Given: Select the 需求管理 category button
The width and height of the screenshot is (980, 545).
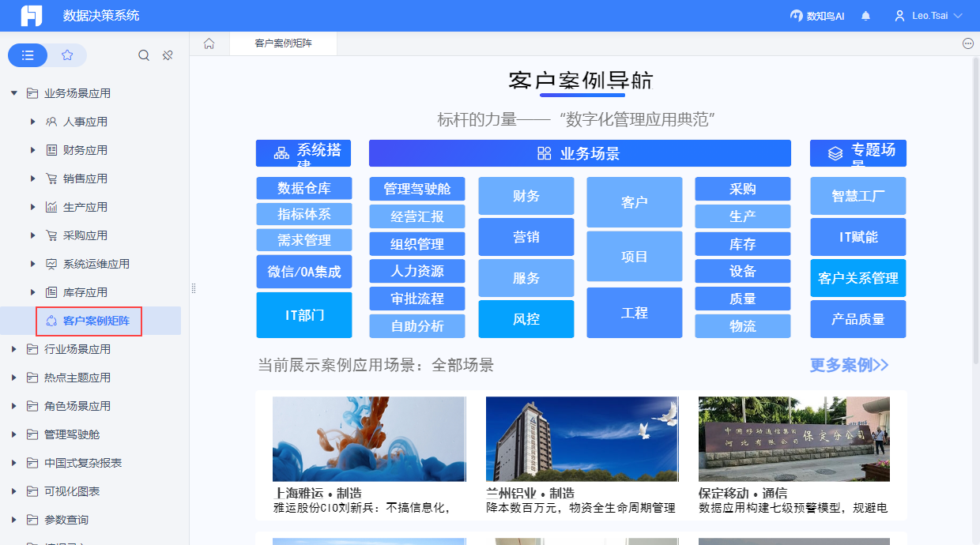Looking at the screenshot, I should click(303, 240).
